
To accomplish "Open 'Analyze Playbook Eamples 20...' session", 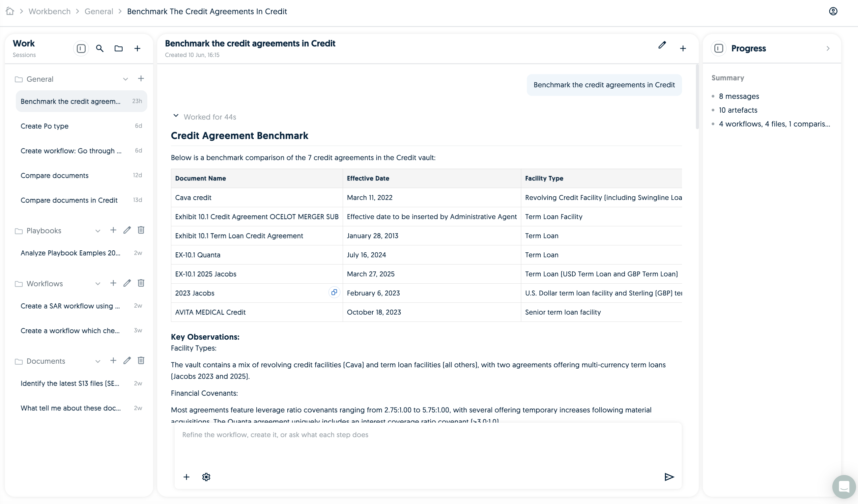I will pyautogui.click(x=81, y=253).
